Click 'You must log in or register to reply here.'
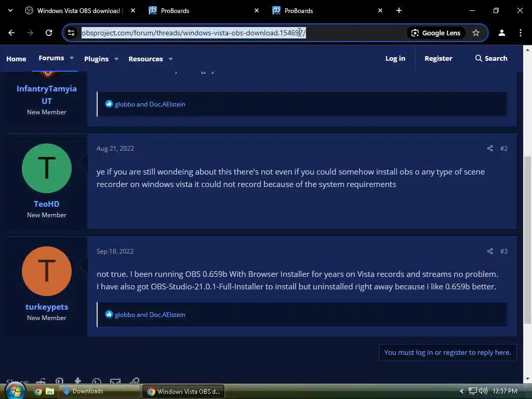The width and height of the screenshot is (532, 399). click(447, 352)
